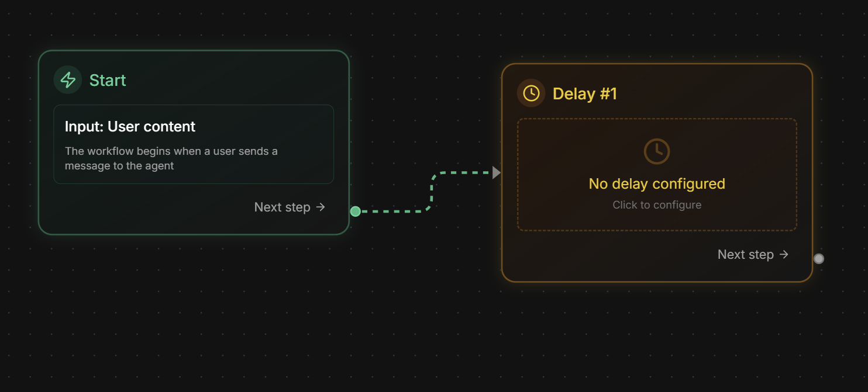Select the Start node header

click(x=108, y=80)
